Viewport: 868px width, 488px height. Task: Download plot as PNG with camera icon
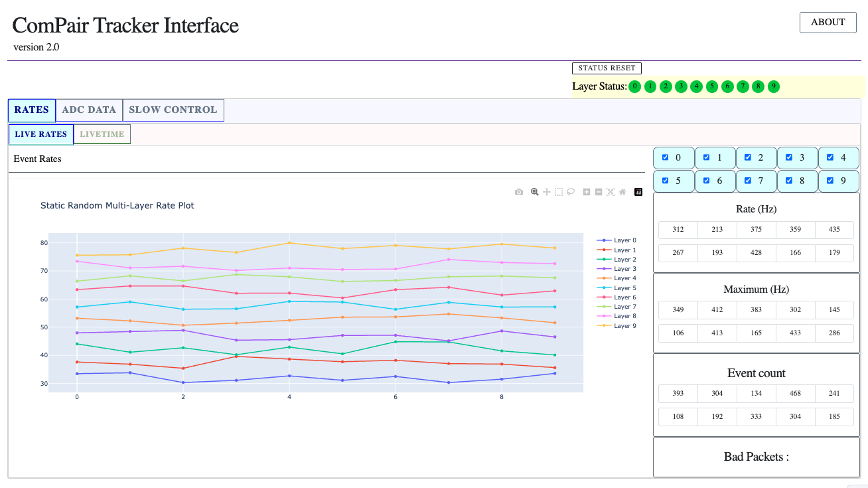519,192
